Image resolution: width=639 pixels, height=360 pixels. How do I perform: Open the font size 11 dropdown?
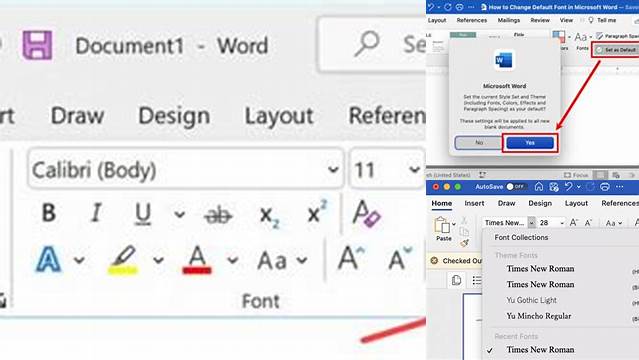(414, 169)
